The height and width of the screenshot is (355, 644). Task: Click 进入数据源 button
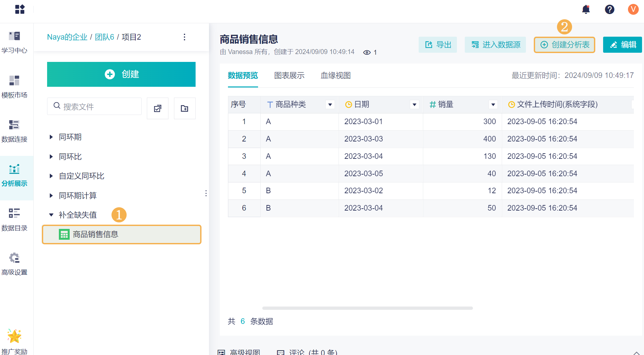coord(495,45)
